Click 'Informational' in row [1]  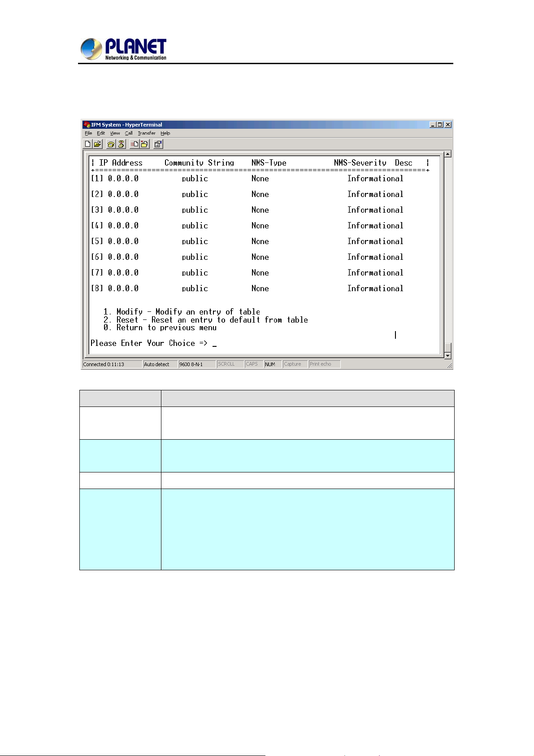375,179
